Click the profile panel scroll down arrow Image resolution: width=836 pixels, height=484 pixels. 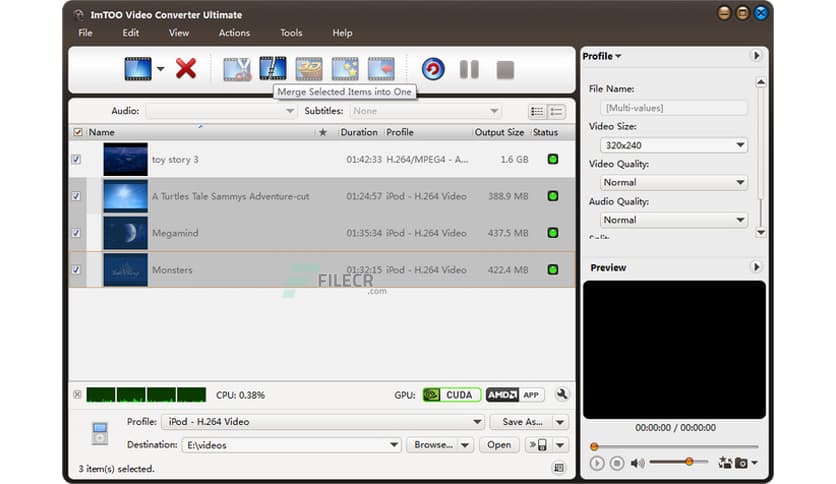tap(761, 232)
